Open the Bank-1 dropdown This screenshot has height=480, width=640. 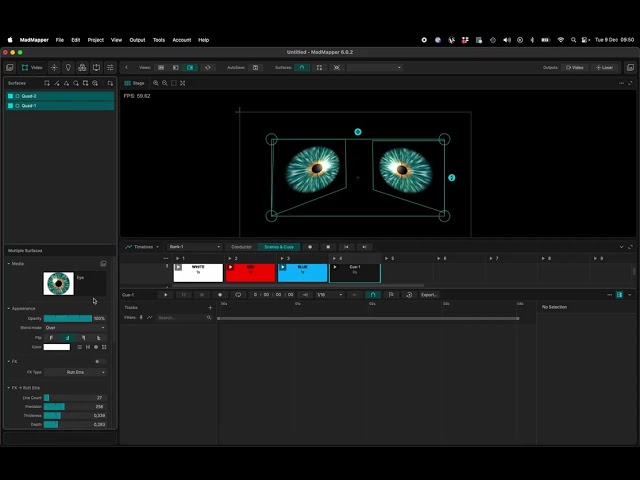194,247
